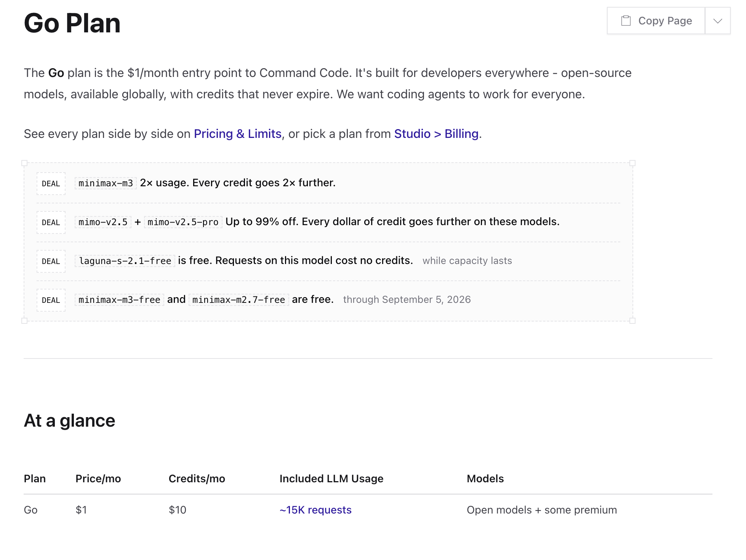Click the DEAL badge in the minimax-m3-free row
Screen dimensions: 746x560
(51, 300)
